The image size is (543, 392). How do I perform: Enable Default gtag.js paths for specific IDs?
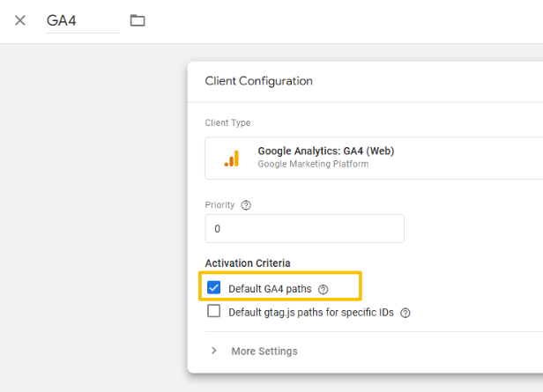pyautogui.click(x=213, y=312)
